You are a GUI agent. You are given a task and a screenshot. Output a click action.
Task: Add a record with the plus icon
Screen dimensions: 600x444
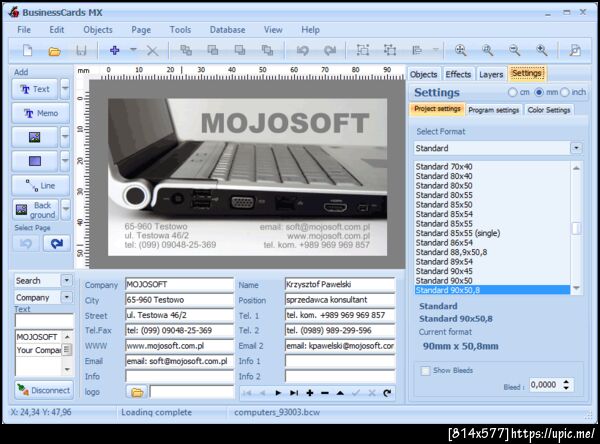(x=310, y=393)
